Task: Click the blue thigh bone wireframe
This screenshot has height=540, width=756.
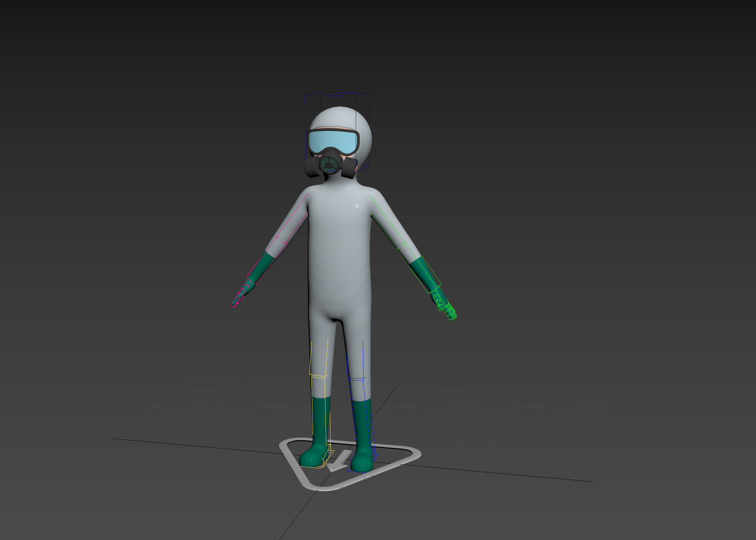Action: pos(356,360)
